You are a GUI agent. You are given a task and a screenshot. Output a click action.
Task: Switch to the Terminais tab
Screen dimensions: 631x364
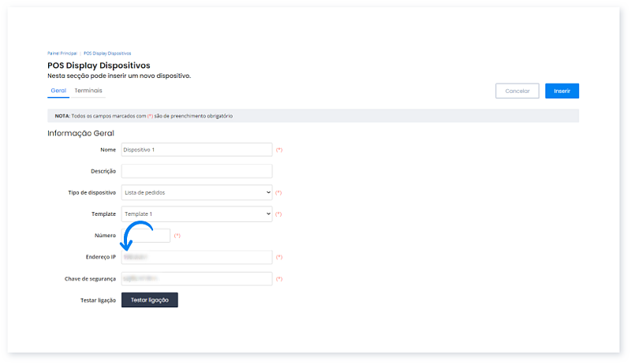[x=88, y=91]
